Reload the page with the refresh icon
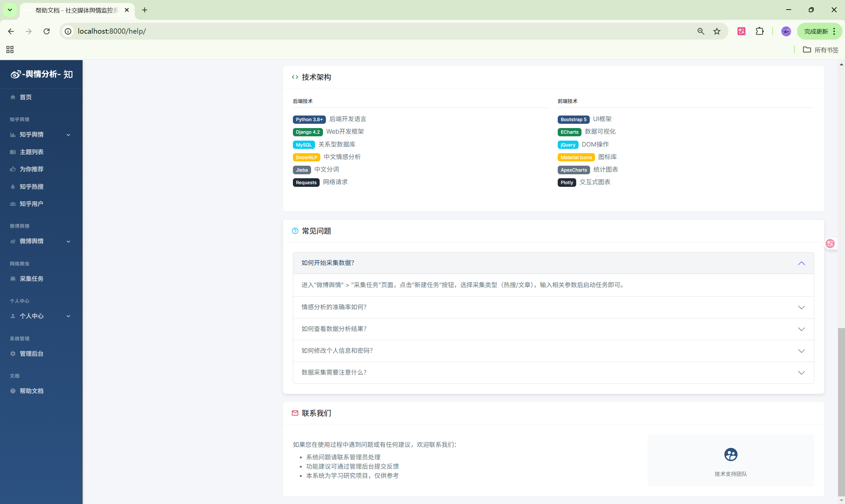The image size is (845, 504). [47, 31]
